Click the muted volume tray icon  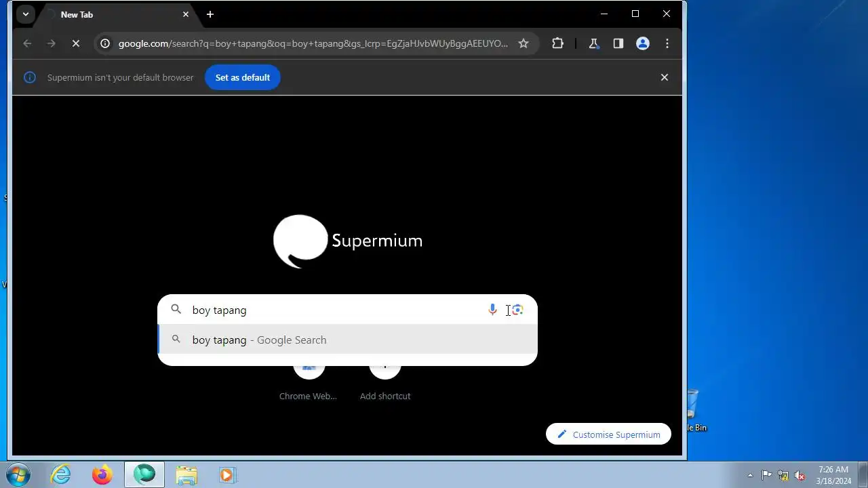point(800,475)
